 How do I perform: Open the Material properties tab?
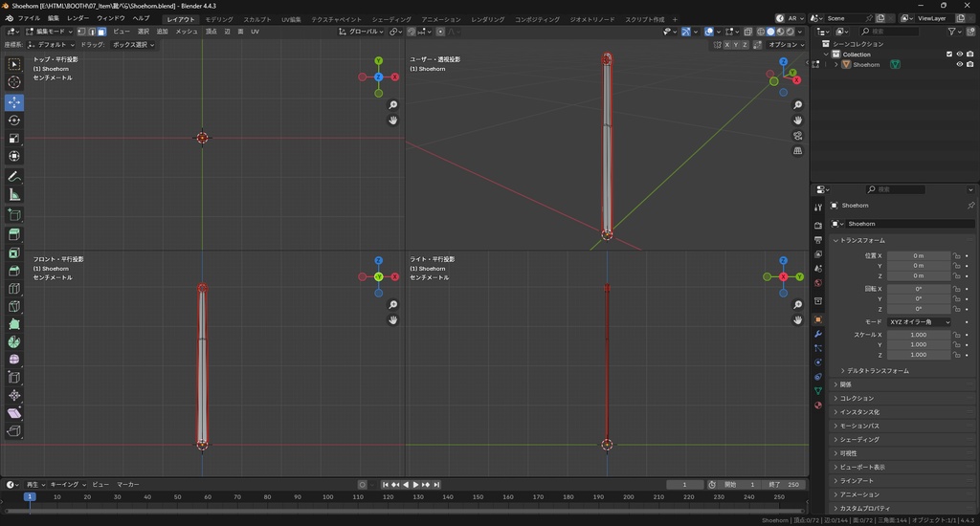pyautogui.click(x=818, y=405)
